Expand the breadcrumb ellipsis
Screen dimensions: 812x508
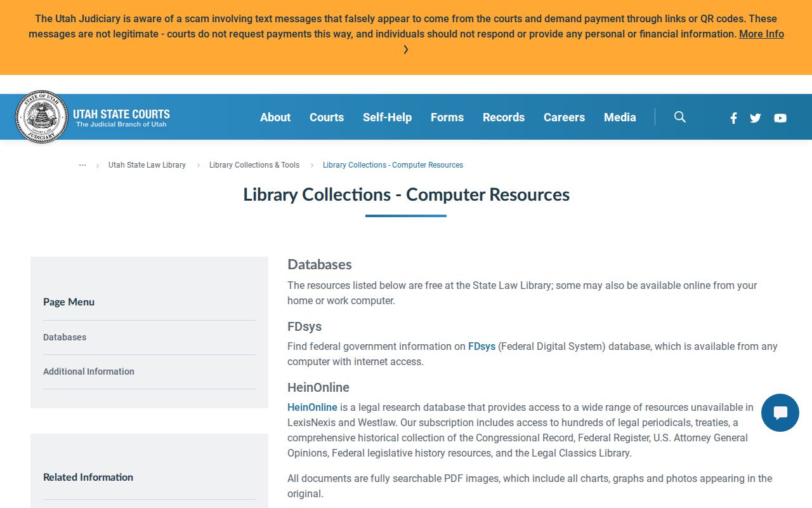pos(82,165)
